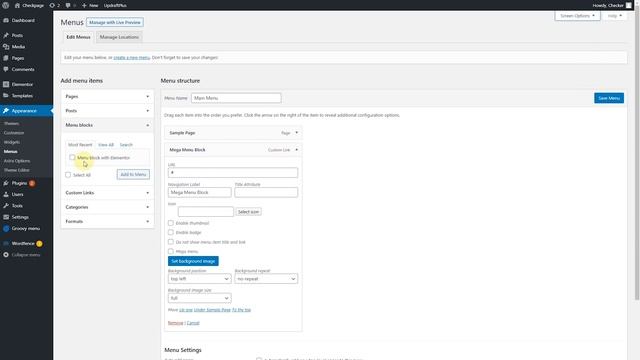Expand the Pages accordion section
The height and width of the screenshot is (360, 640).
(107, 96)
